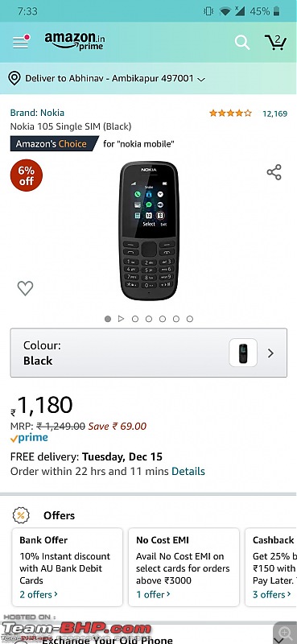Open Brand: Nokia link
Image resolution: width=297 pixels, height=644 pixels.
tap(37, 113)
